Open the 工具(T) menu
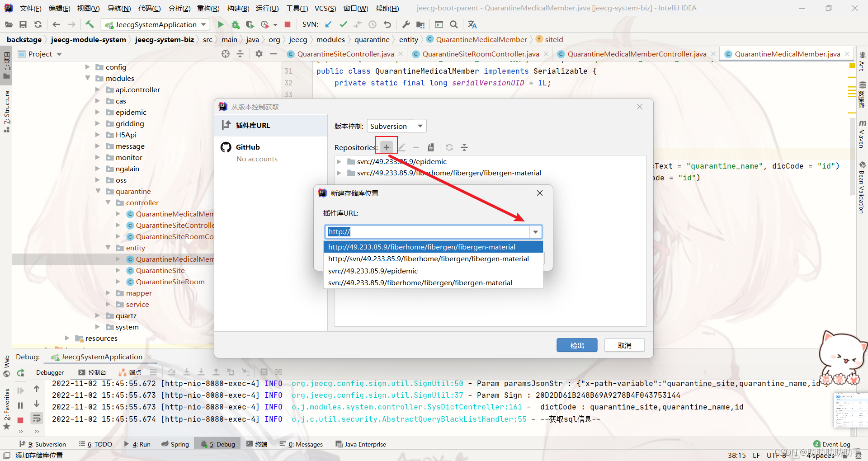Image resolution: width=868 pixels, height=461 pixels. tap(297, 9)
